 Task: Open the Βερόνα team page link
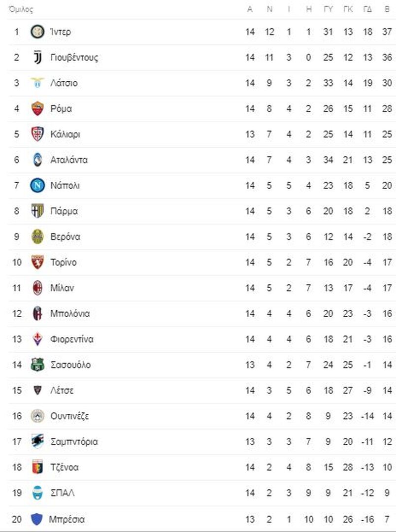point(65,237)
